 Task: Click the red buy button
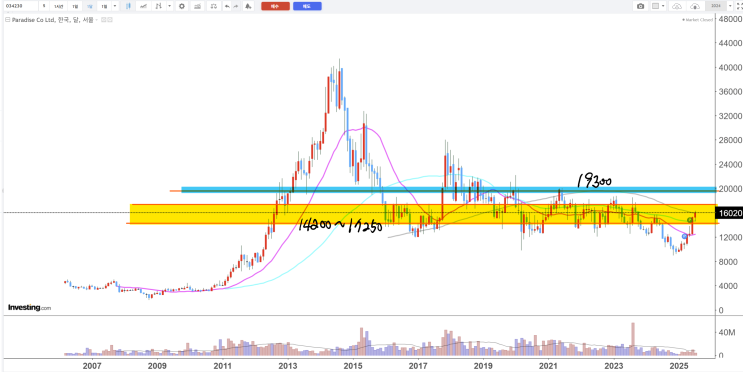click(x=275, y=6)
